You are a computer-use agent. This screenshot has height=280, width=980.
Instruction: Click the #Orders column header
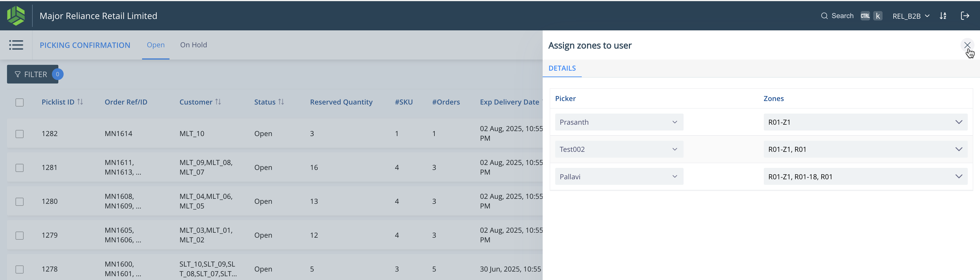click(446, 102)
